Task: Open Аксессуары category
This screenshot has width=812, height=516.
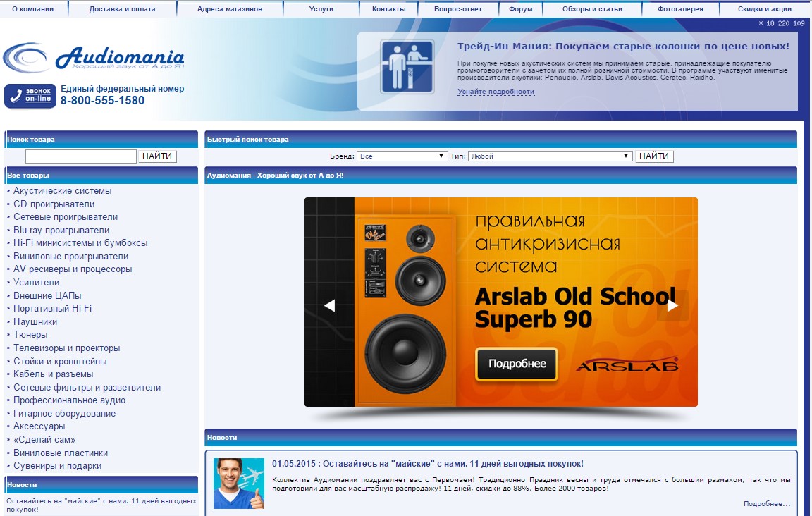Action: (39, 426)
